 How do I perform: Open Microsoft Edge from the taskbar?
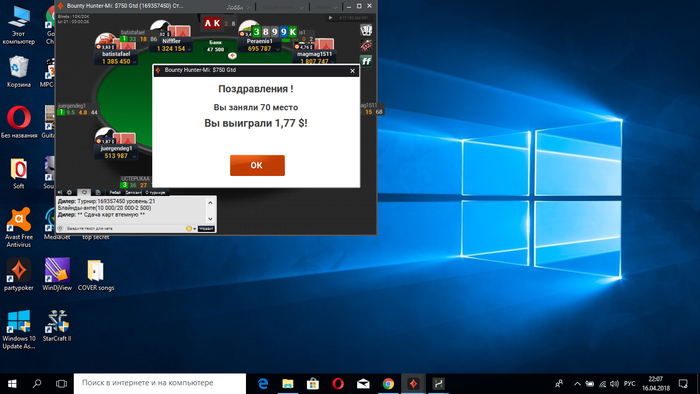(x=263, y=384)
